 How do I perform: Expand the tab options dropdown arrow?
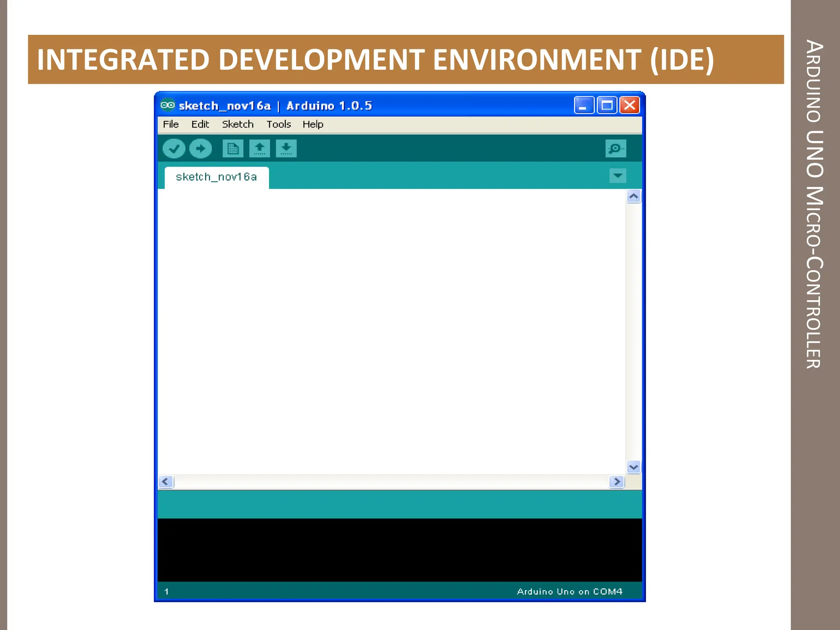tap(618, 176)
